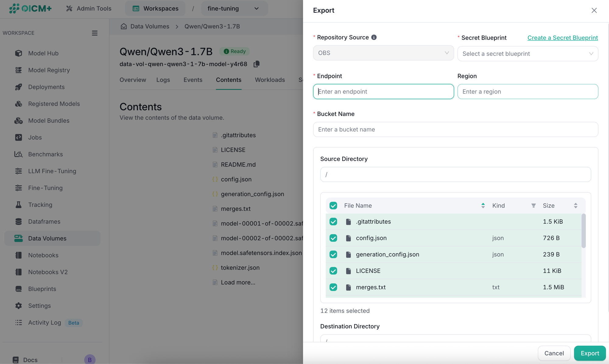
Task: Open the Blueprints section
Action: pyautogui.click(x=42, y=289)
